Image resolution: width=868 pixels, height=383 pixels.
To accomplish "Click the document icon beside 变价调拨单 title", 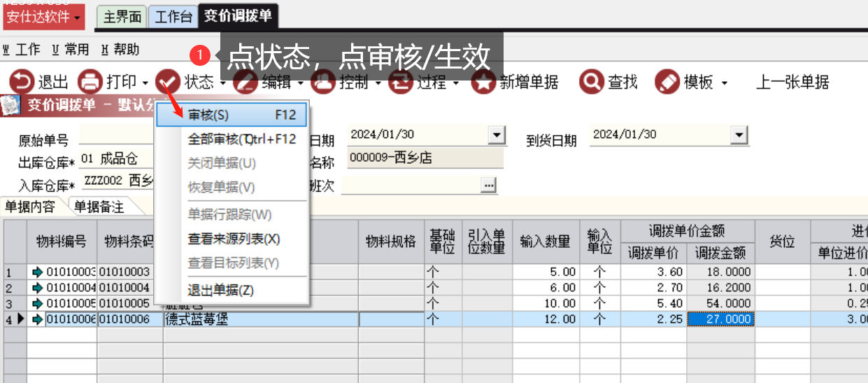I will coord(10,105).
